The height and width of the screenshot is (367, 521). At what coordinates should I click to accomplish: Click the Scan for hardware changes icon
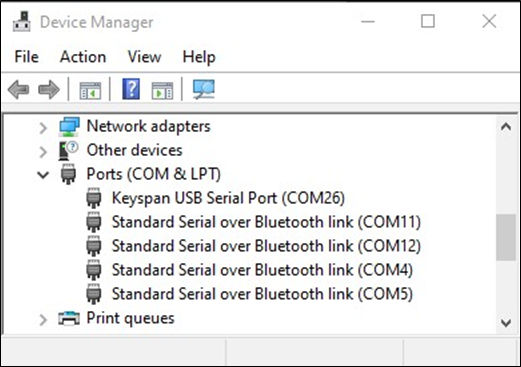(x=204, y=89)
